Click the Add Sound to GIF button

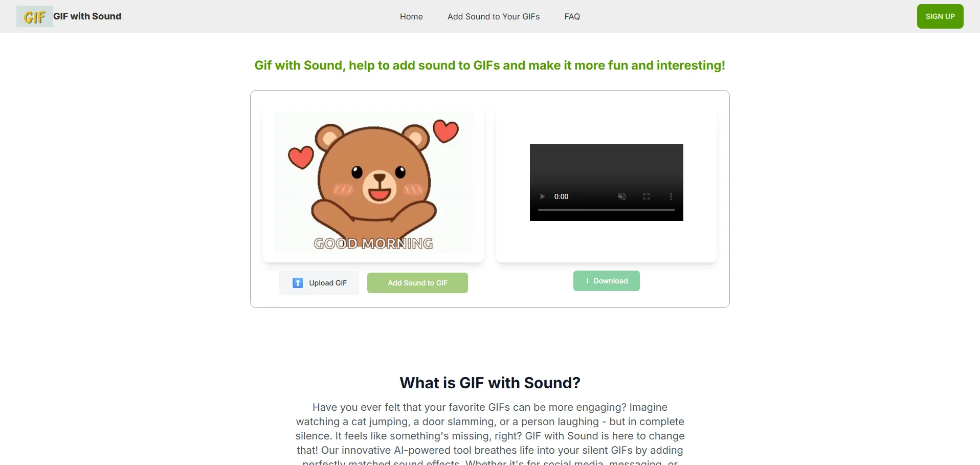pyautogui.click(x=417, y=283)
